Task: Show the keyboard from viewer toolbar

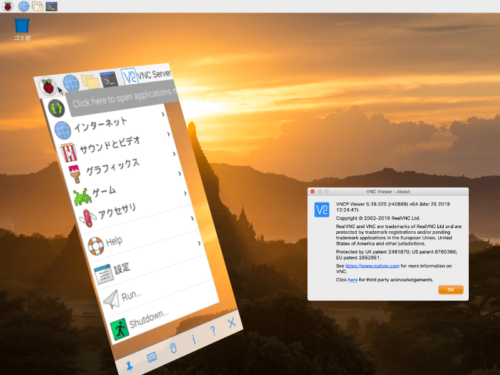Action: tap(152, 358)
